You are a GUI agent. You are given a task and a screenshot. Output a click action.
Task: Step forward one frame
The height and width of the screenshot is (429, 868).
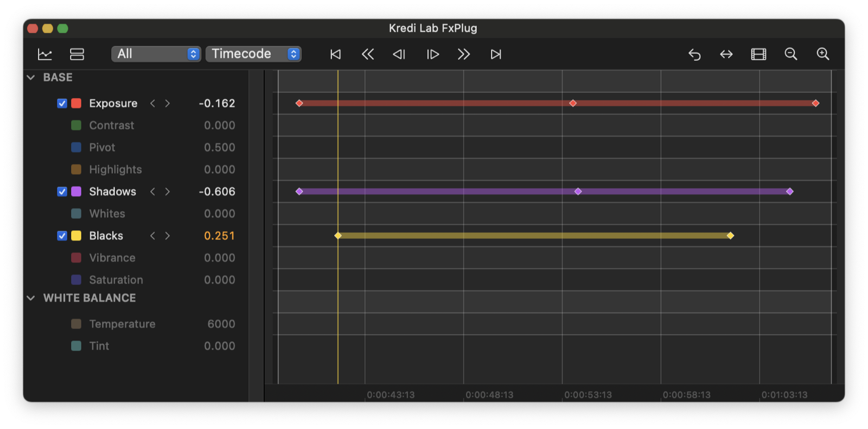pos(432,54)
